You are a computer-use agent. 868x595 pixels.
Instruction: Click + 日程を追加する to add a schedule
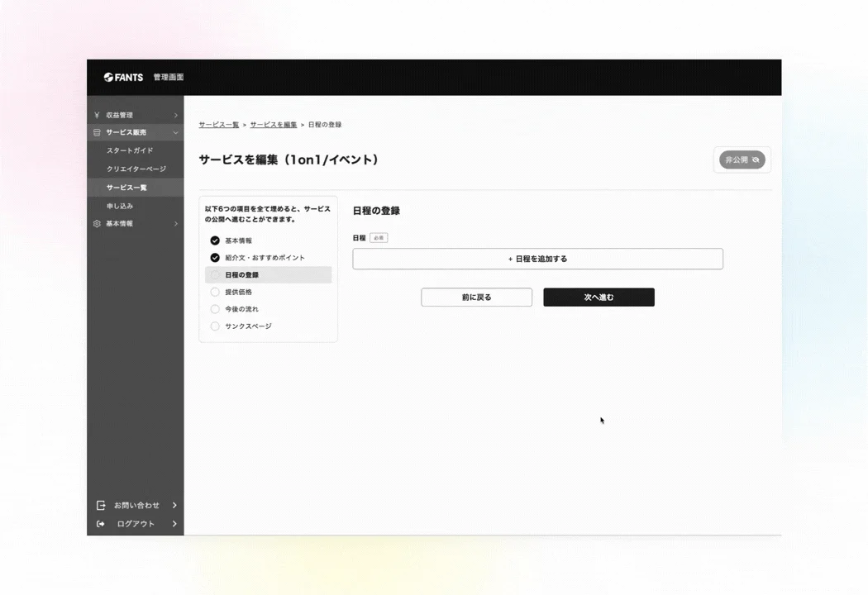click(x=537, y=258)
